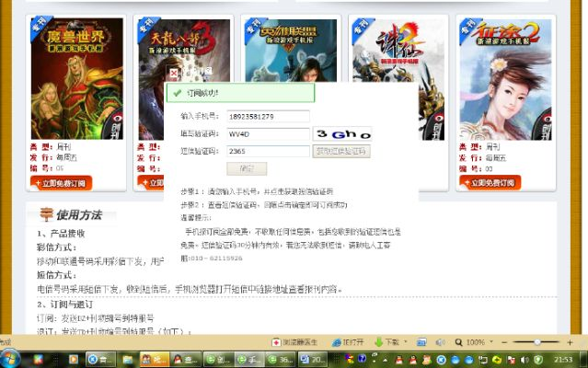Screen dimensions: 588x368
Task: Click the '使用方法' section heading
Action: click(79, 214)
